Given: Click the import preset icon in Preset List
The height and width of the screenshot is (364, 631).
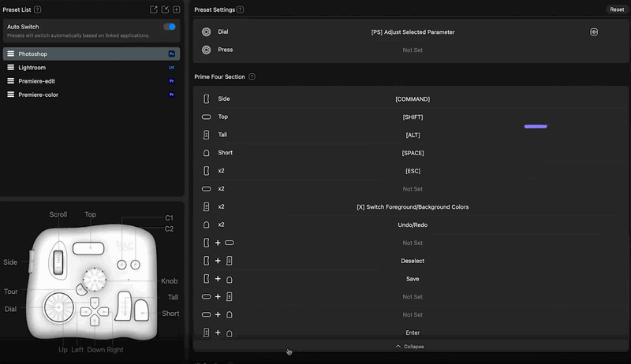Looking at the screenshot, I should tap(165, 9).
